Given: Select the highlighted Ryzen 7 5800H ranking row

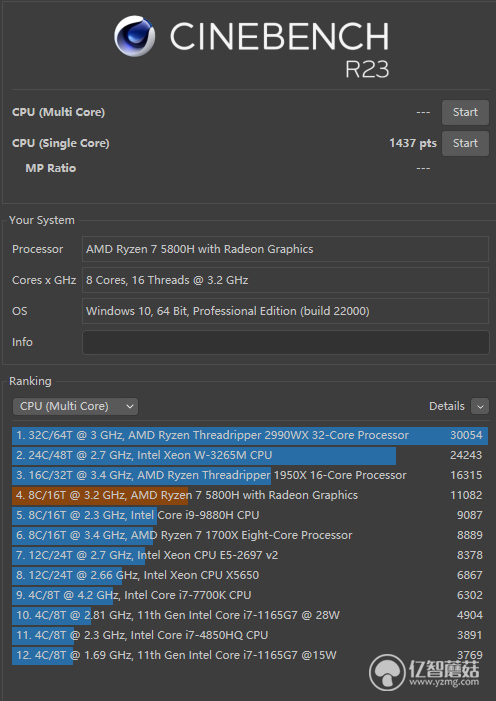Looking at the screenshot, I should pos(250,495).
